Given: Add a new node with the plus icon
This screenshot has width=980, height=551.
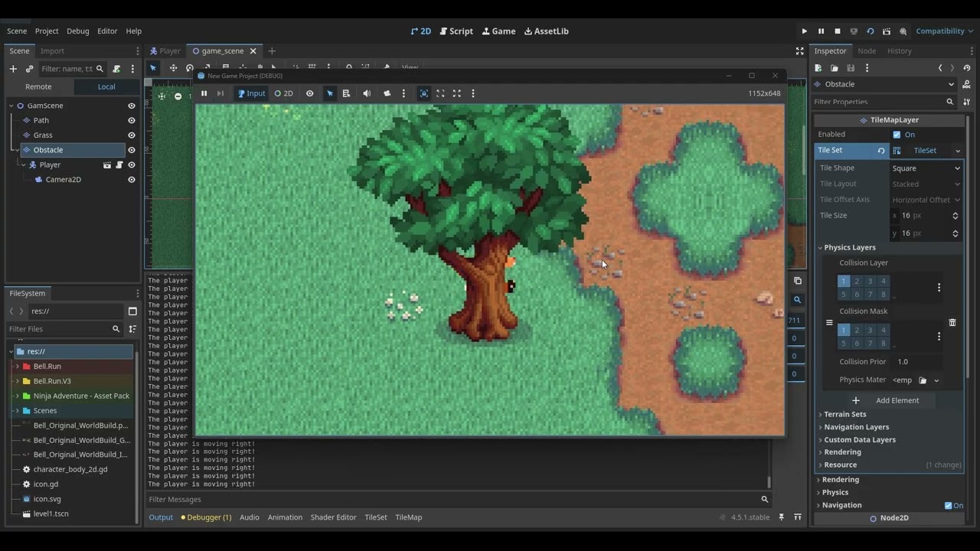Looking at the screenshot, I should click(x=13, y=69).
